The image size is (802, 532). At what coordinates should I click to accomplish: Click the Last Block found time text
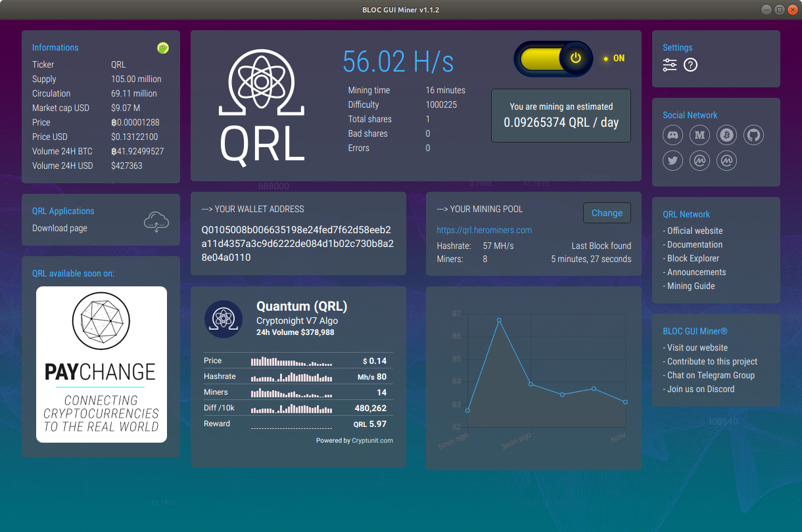click(x=591, y=259)
